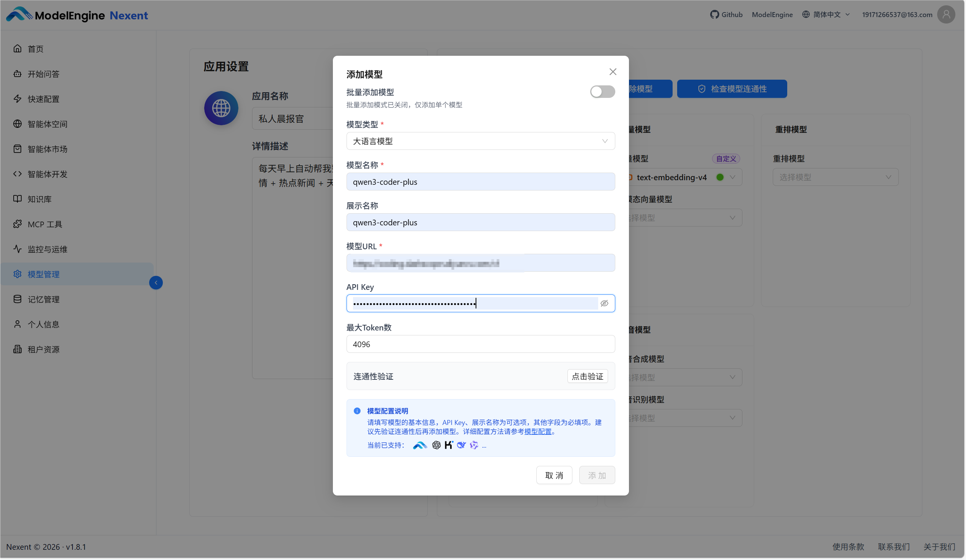Expand the 模型类型 dropdown
Viewport: 966px width, 560px height.
pyautogui.click(x=480, y=142)
